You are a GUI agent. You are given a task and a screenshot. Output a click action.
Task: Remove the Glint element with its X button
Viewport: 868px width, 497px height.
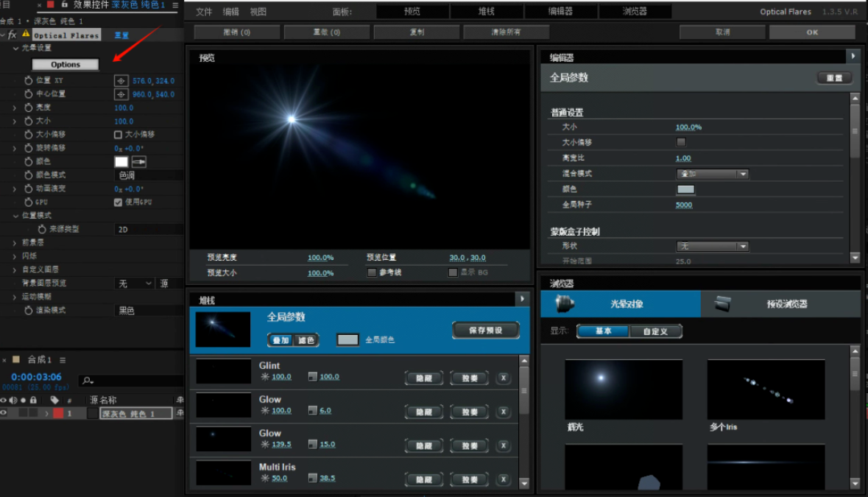(x=504, y=378)
